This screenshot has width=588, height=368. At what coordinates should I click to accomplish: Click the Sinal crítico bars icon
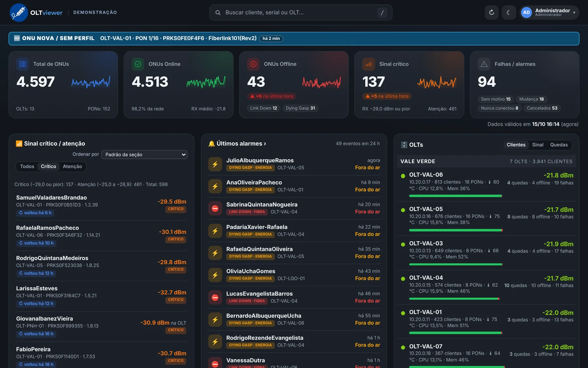(x=368, y=64)
